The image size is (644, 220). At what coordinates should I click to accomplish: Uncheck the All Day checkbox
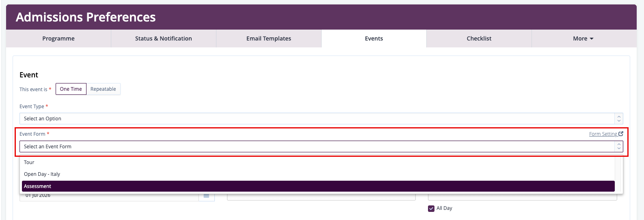click(431, 209)
